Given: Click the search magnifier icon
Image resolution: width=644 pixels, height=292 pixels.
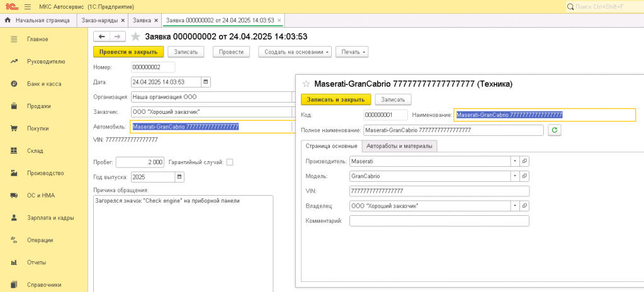Looking at the screenshot, I should (x=570, y=7).
